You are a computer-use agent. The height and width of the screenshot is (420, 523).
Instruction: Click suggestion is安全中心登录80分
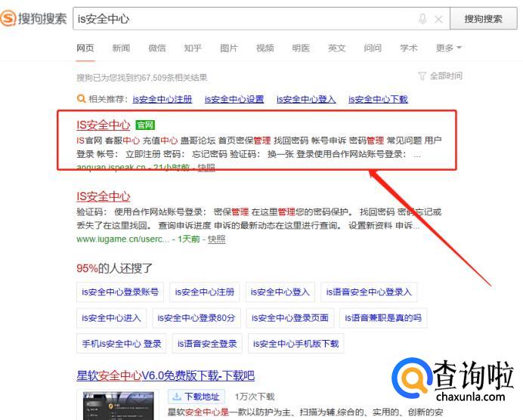point(197,318)
